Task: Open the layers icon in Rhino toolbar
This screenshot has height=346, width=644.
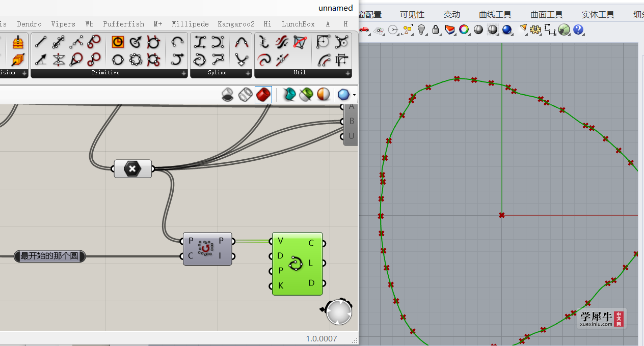Action: tap(449, 30)
